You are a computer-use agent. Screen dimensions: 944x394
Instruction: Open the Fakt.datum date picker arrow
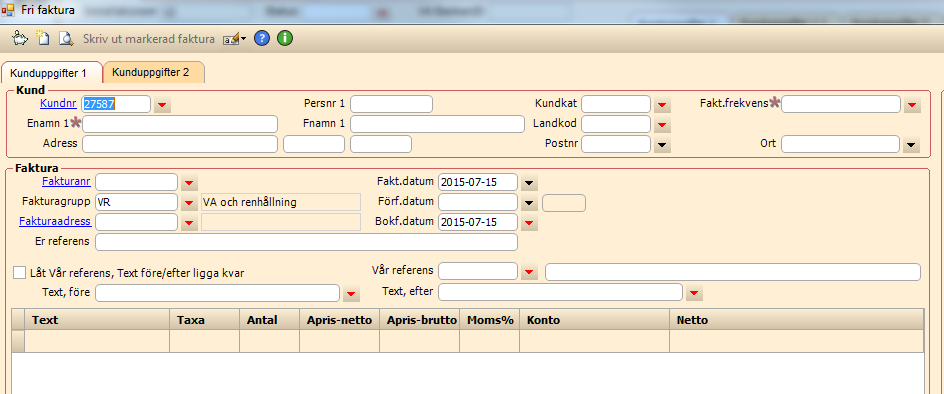[529, 182]
